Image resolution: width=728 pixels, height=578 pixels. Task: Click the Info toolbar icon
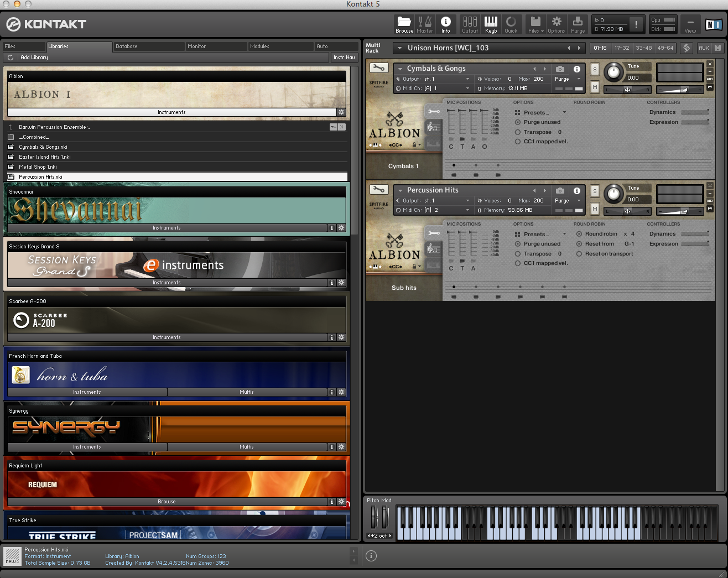(x=446, y=24)
